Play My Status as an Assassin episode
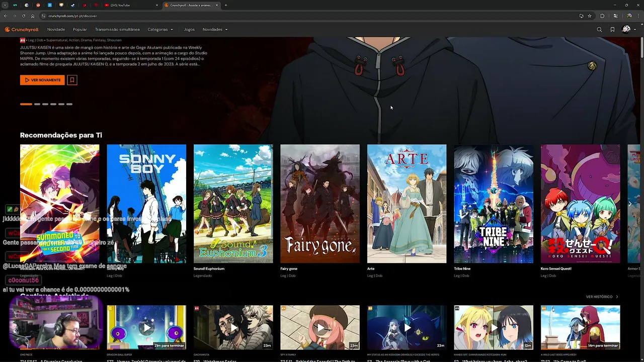This screenshot has width=644, height=362. (x=407, y=327)
